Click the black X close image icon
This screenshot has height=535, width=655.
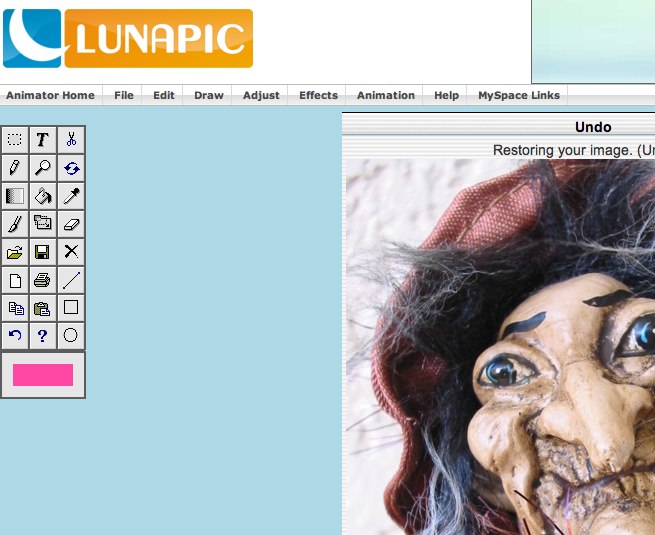71,252
